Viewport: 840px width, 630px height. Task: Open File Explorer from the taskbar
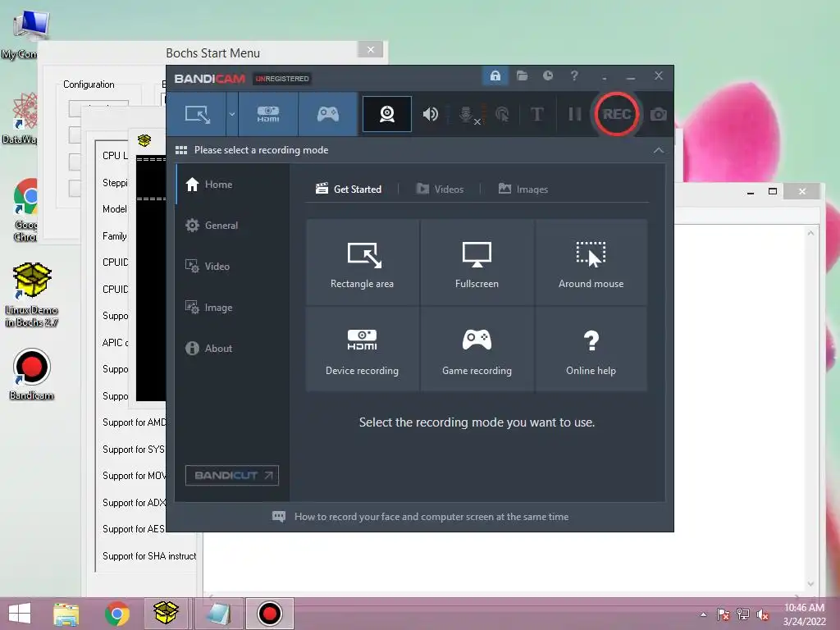tap(66, 614)
